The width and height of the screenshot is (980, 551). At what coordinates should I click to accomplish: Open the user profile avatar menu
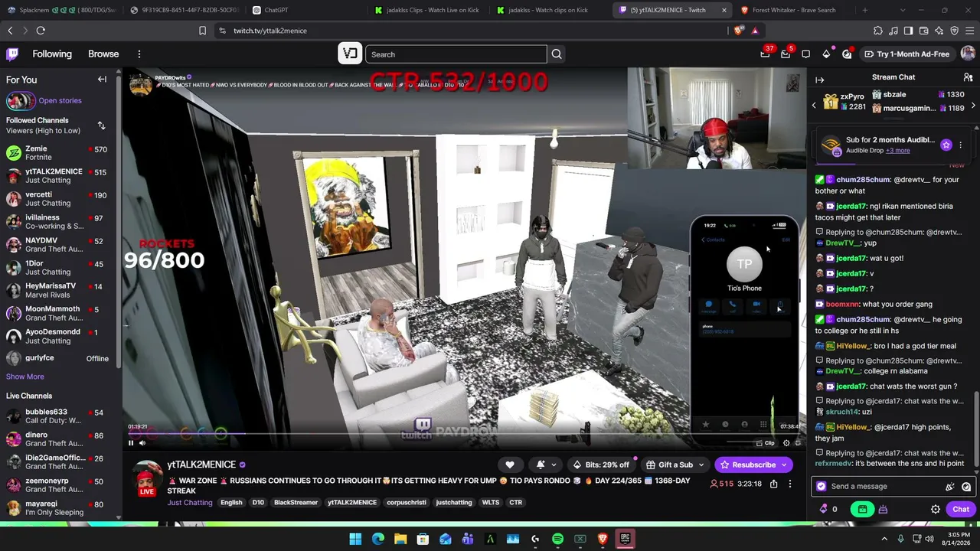click(968, 54)
